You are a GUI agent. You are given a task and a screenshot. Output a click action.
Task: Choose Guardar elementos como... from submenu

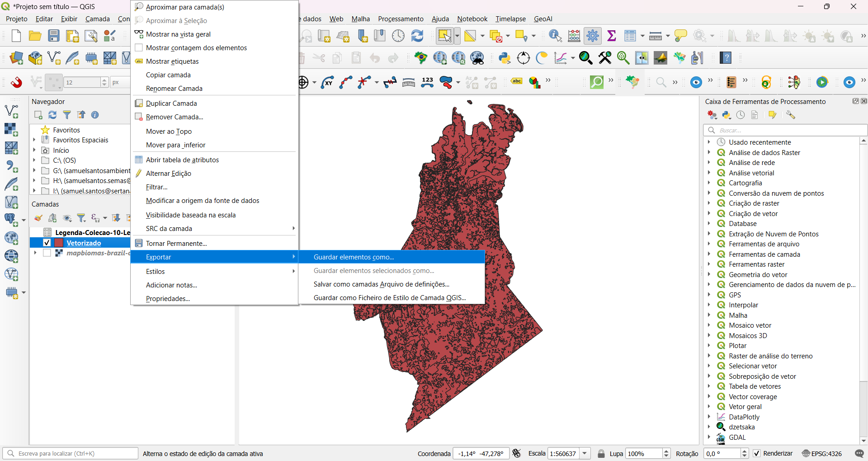(x=354, y=257)
